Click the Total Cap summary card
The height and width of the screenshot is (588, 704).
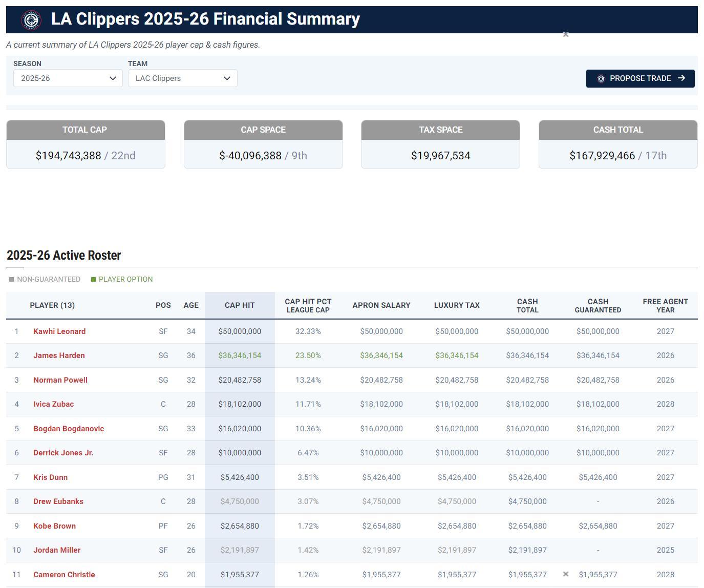(86, 145)
